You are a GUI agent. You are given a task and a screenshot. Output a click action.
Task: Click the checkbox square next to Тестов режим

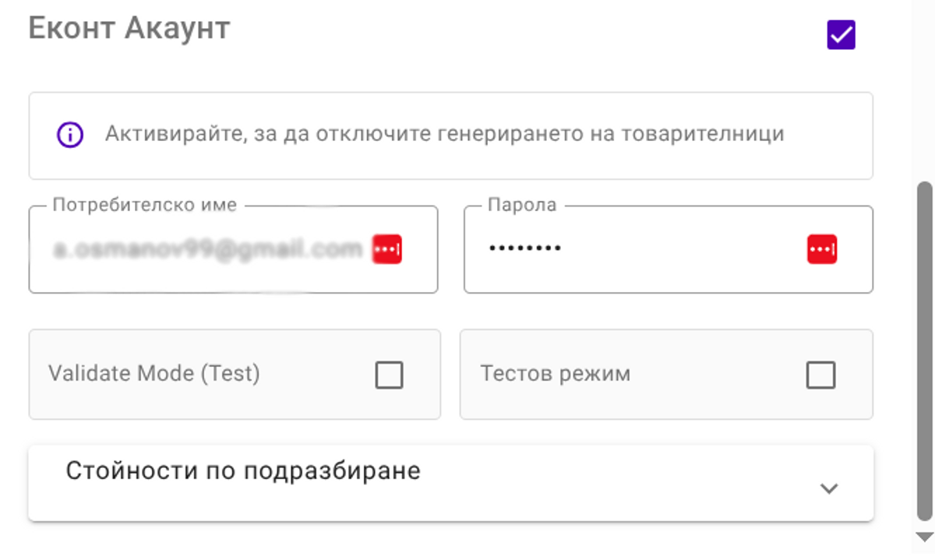(x=820, y=375)
